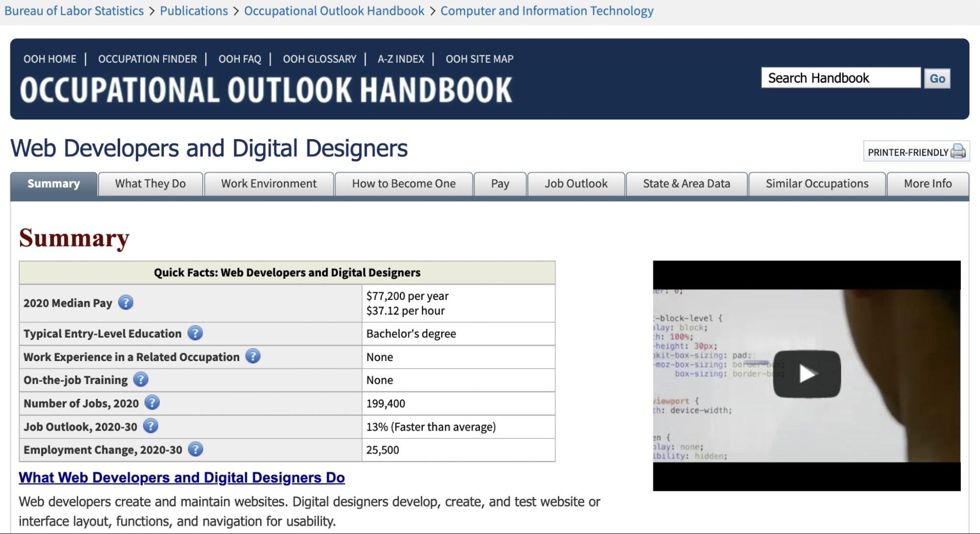This screenshot has width=980, height=534.
Task: Open help tooltip for Number of Jobs, 2020
Action: (x=152, y=403)
